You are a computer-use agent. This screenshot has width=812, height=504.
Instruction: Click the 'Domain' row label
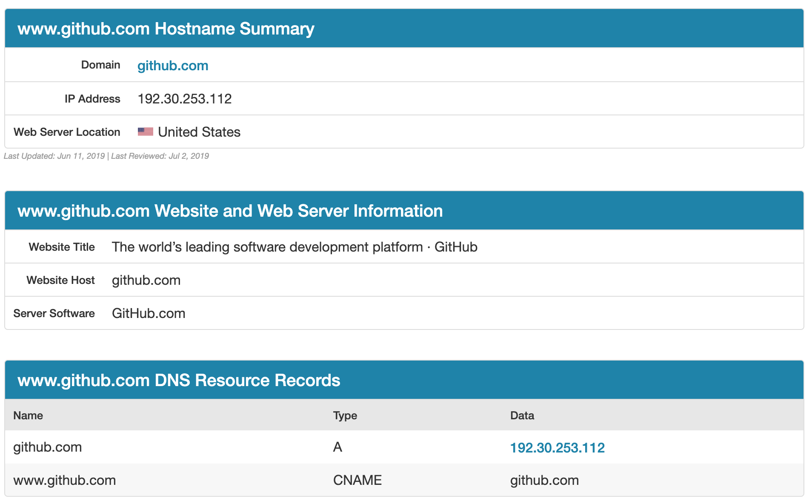tap(101, 65)
